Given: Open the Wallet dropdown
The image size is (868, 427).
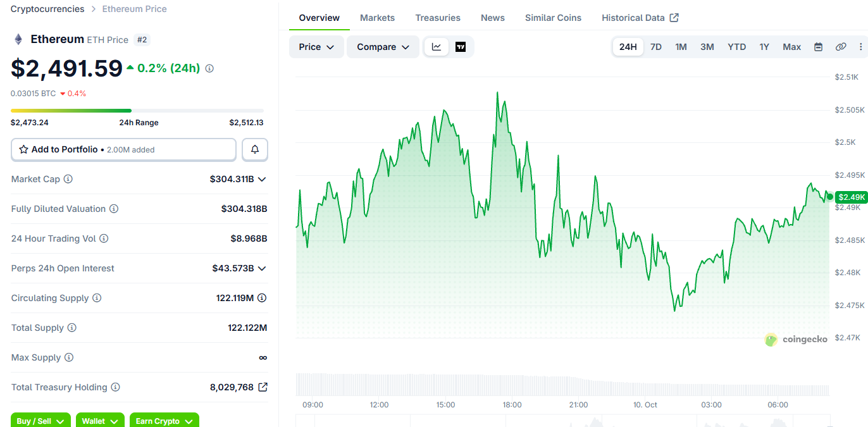Looking at the screenshot, I should click(100, 421).
